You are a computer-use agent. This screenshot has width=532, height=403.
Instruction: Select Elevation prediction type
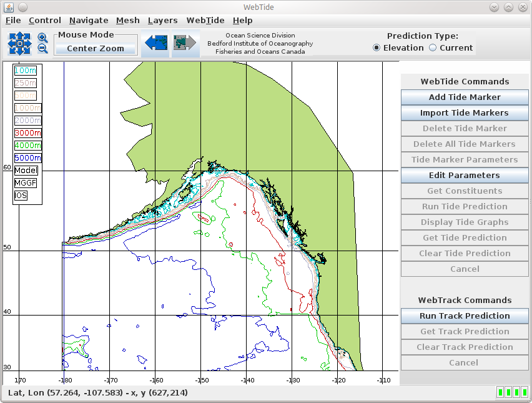click(x=377, y=48)
